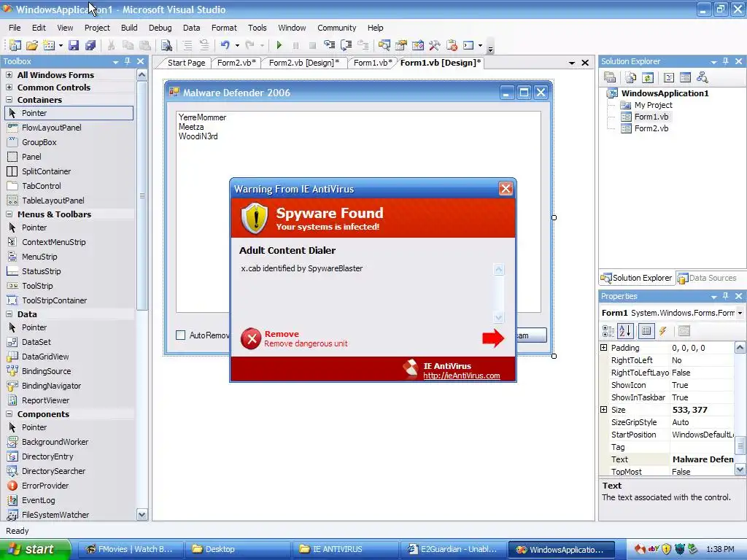Switch to the Start Page tab
This screenshot has height=560, width=747.
186,63
